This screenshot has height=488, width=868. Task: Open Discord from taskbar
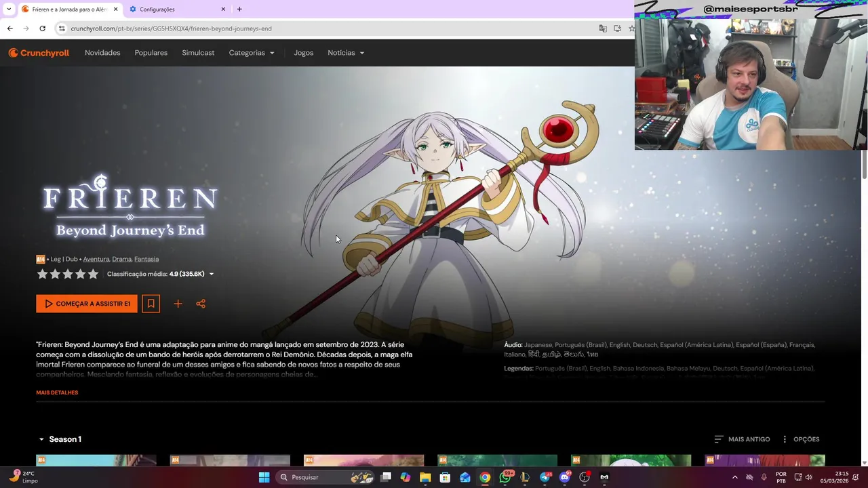click(565, 477)
